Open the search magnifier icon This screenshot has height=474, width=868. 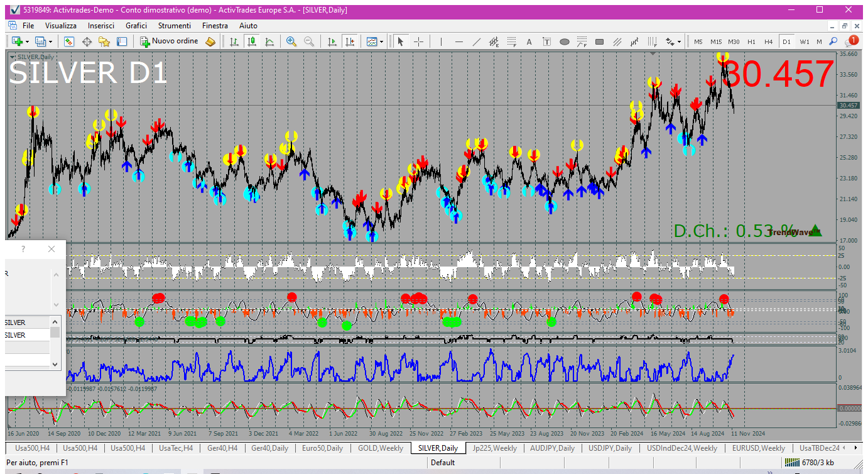tap(833, 41)
